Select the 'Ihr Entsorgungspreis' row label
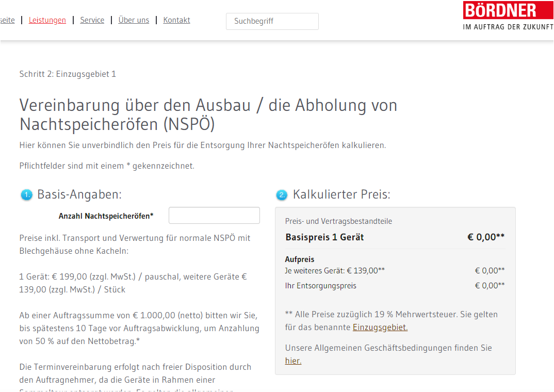Viewport: 554px width, 392px height. click(x=320, y=286)
